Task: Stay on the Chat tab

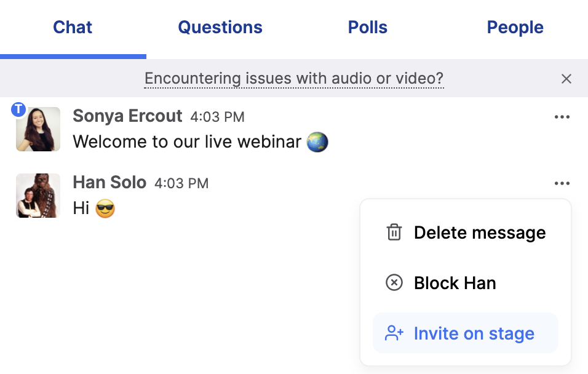Action: [x=73, y=27]
